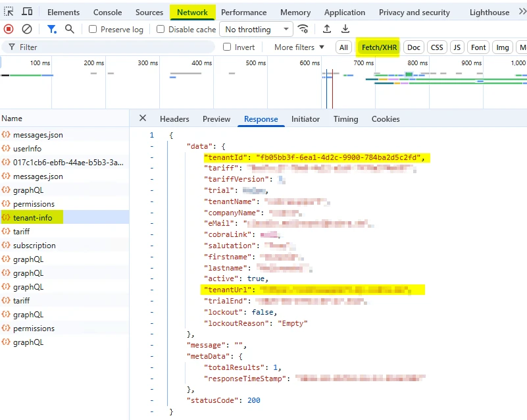Switch to the Console tab
This screenshot has height=420, width=527.
coord(107,13)
